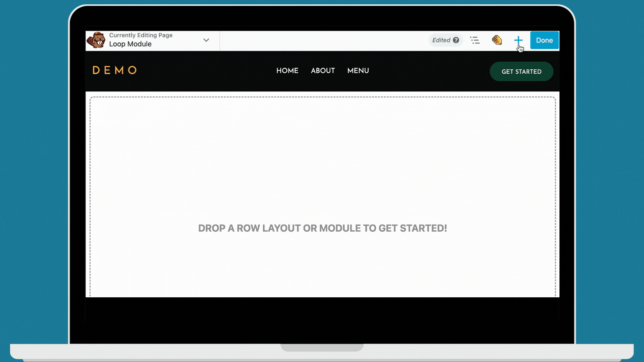Click the DEMO site logo
This screenshot has height=362, width=644.
click(114, 70)
